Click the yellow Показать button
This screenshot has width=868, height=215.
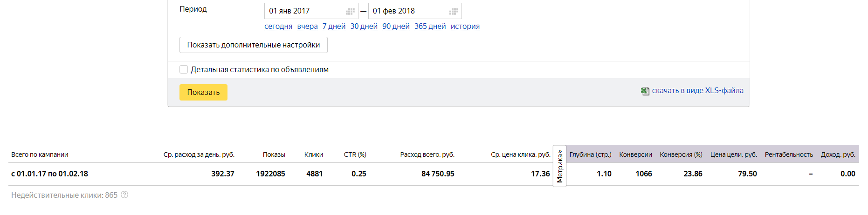coord(203,92)
